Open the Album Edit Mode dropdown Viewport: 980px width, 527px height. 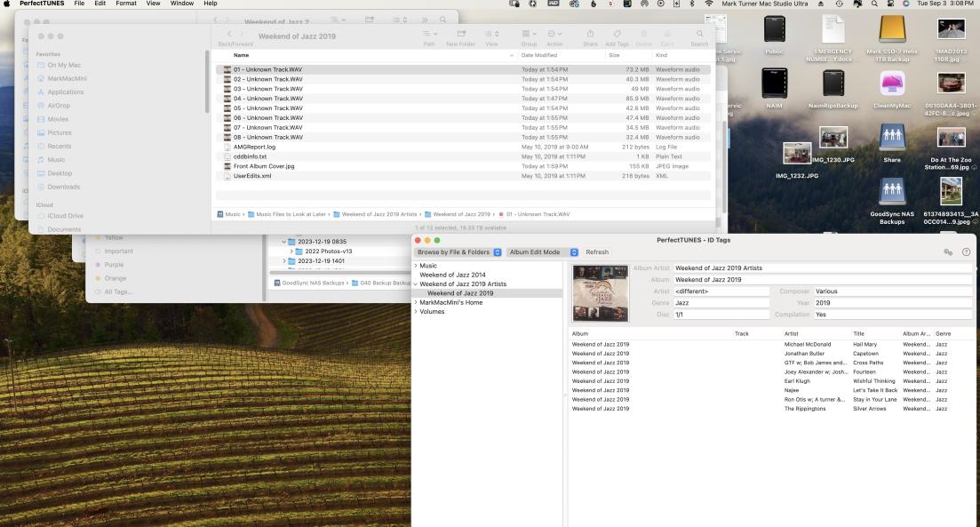(x=543, y=252)
